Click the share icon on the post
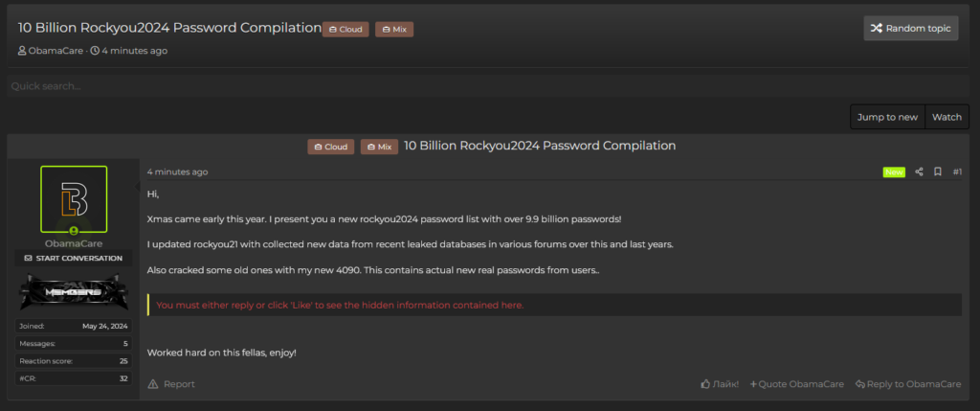This screenshot has height=411, width=980. click(919, 172)
